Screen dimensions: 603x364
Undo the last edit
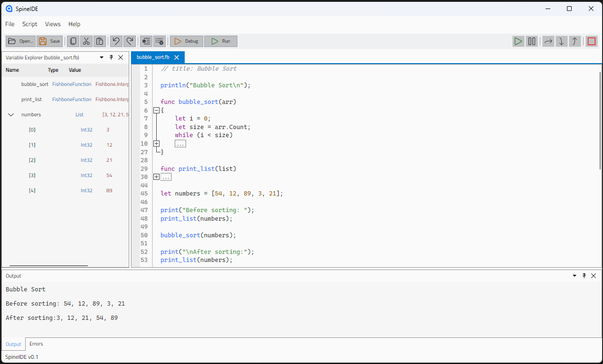116,41
